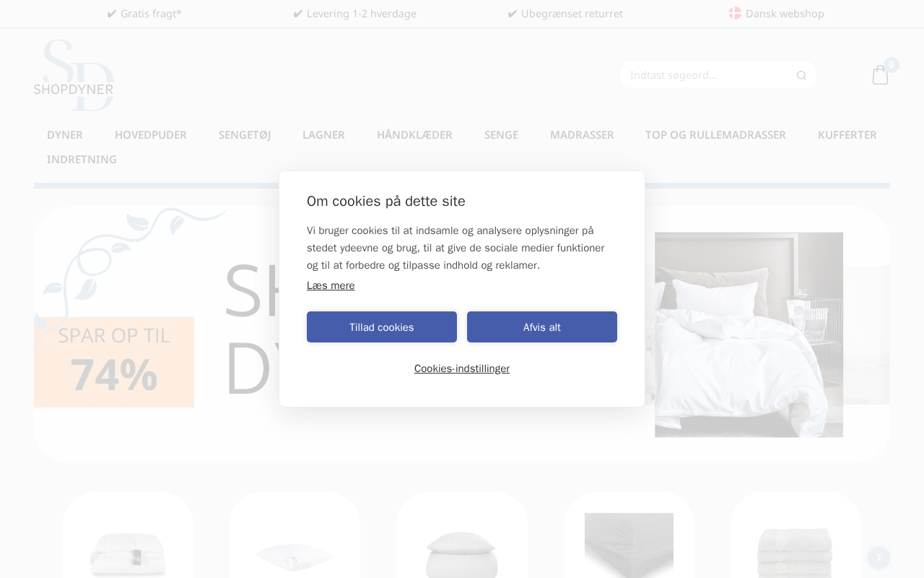This screenshot has height=578, width=924.
Task: Focus the Indtast søgeord search field
Action: 707,75
